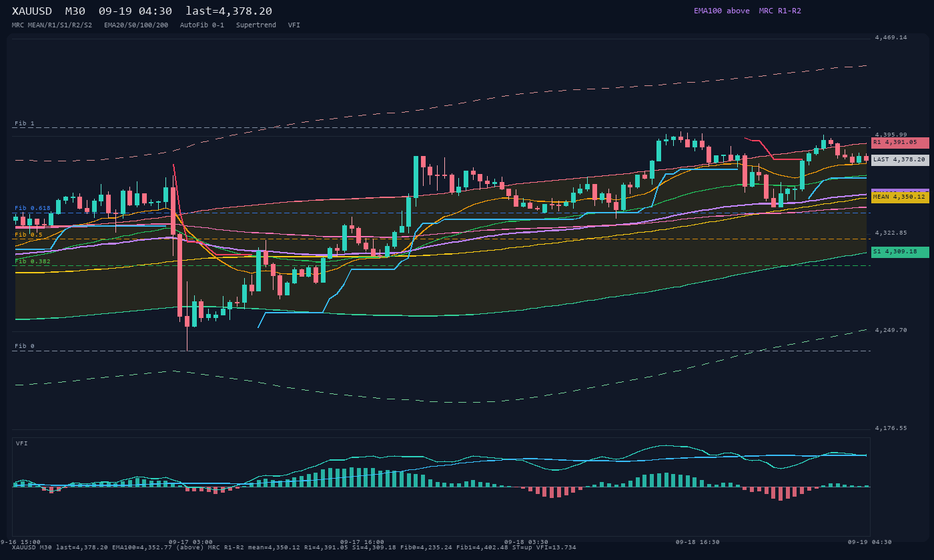This screenshot has width=934, height=560.
Task: Click the R1 4,391.05 price label
Action: click(x=900, y=143)
